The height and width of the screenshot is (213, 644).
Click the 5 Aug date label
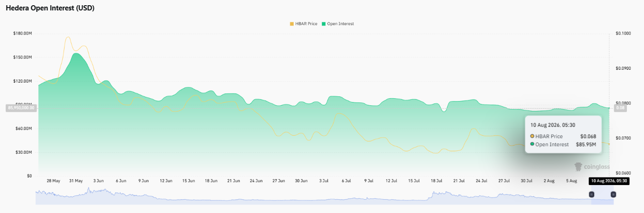point(572,181)
